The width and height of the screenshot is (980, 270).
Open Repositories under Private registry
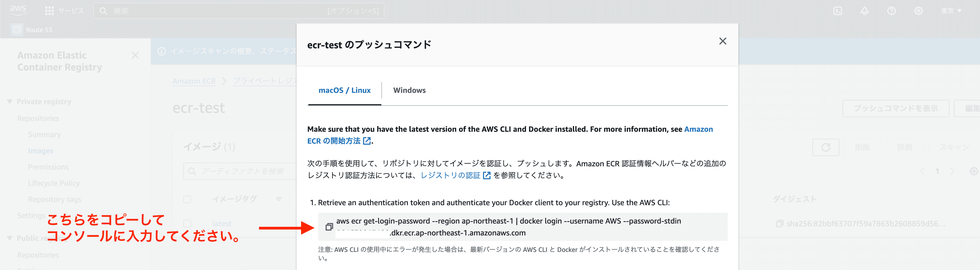(x=38, y=118)
